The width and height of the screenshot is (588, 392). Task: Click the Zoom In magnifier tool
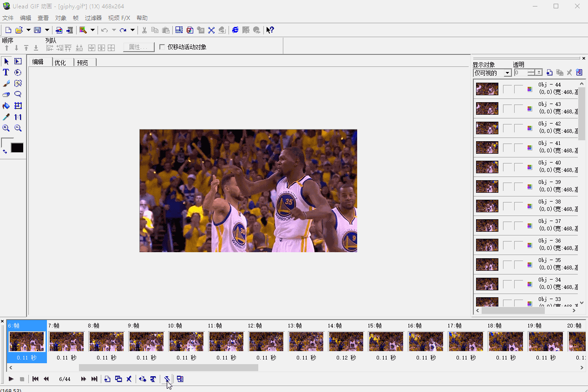[6, 128]
